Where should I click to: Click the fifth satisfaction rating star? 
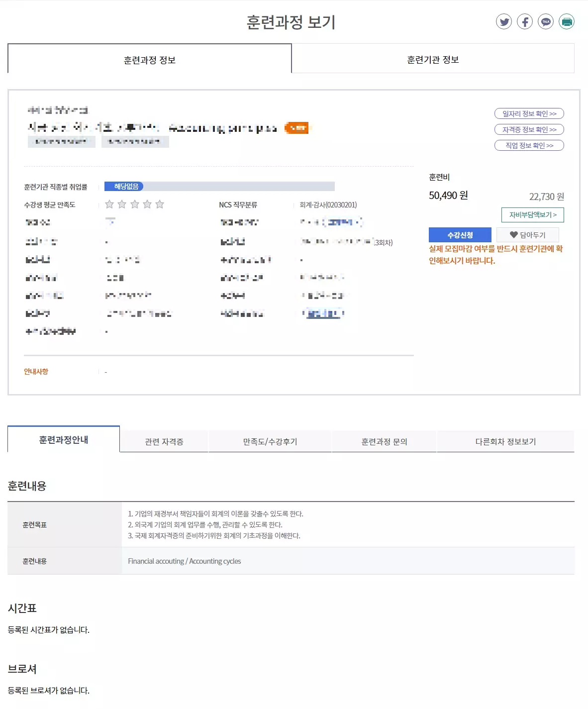point(160,204)
